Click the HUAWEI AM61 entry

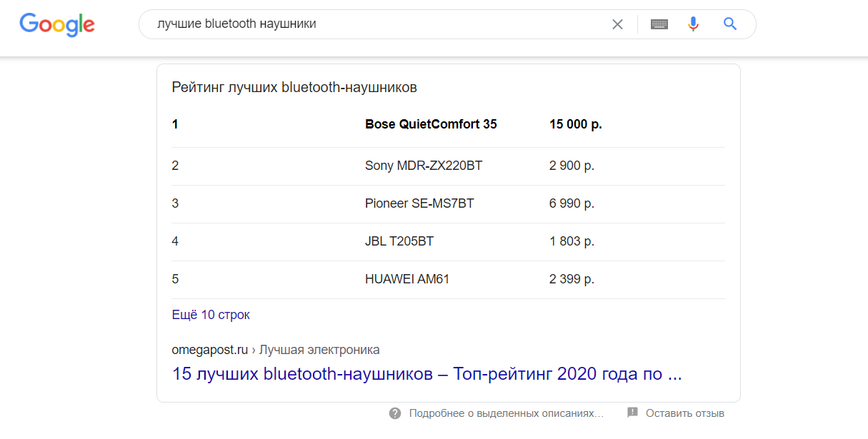click(x=407, y=279)
